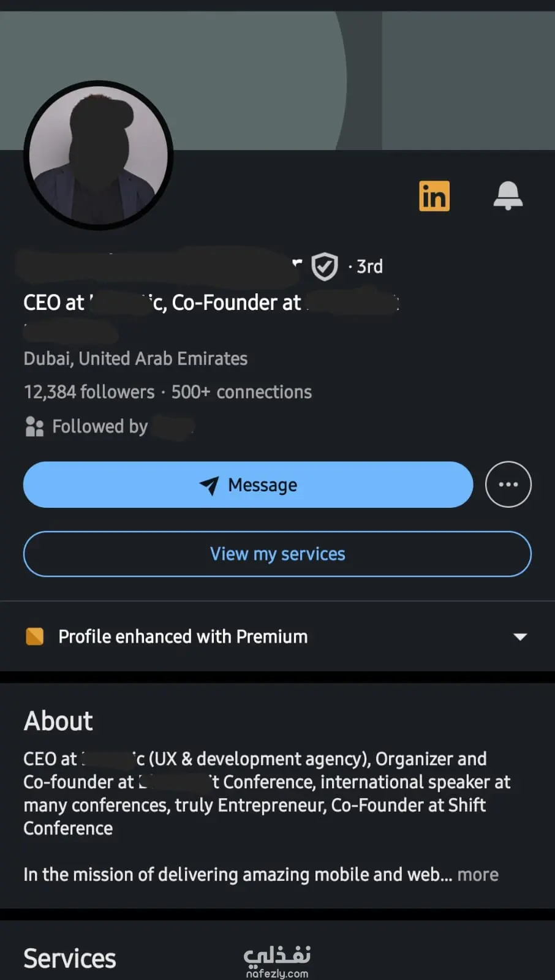
Task: Open the three-dot more options button
Action: pyautogui.click(x=508, y=484)
